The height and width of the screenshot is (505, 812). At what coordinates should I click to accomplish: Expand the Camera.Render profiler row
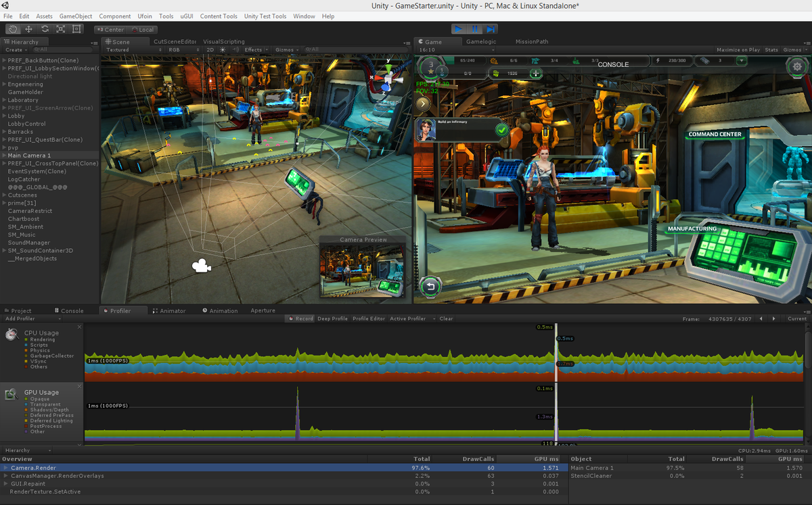click(x=6, y=468)
